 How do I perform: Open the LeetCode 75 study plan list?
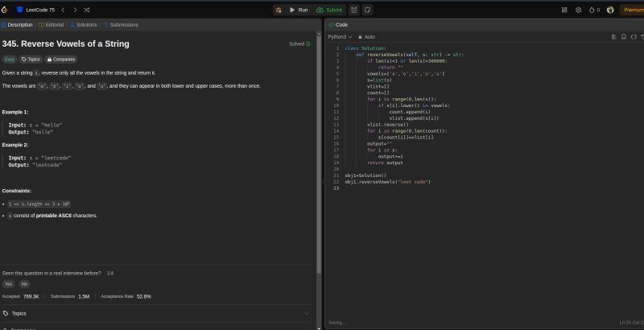coord(35,10)
